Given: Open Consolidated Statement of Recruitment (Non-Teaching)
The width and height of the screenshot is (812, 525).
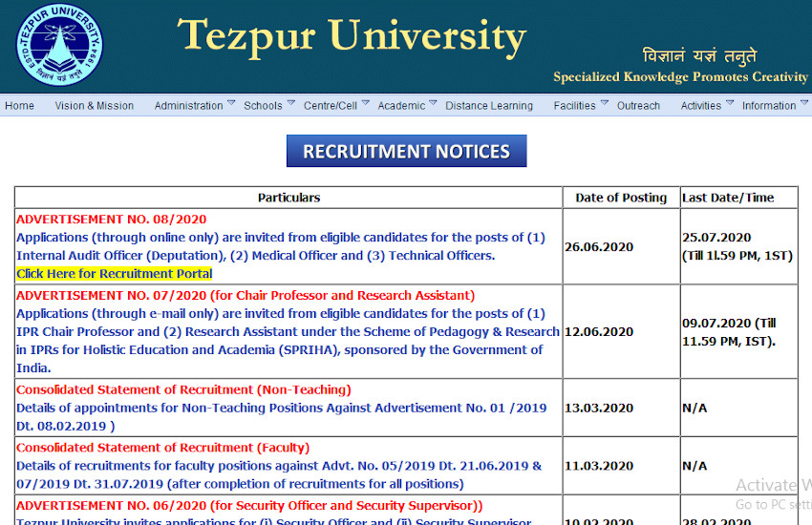Looking at the screenshot, I should [183, 389].
